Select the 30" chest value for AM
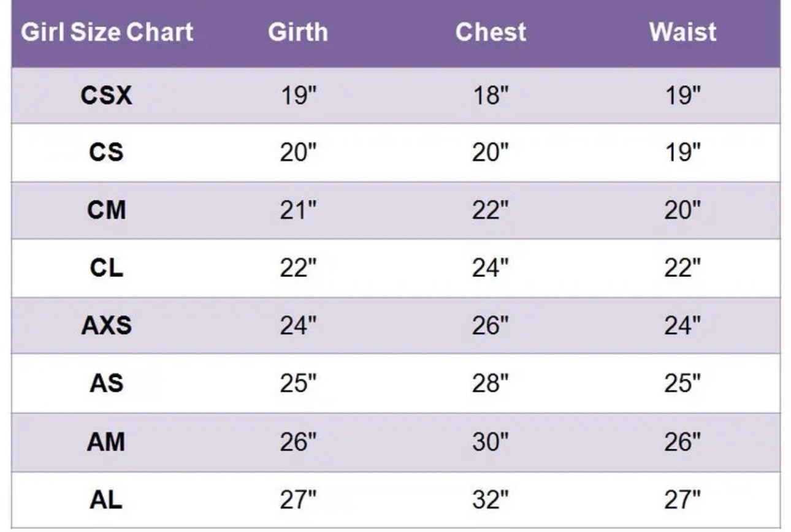Screen dimensions: 791x532 click(x=491, y=442)
